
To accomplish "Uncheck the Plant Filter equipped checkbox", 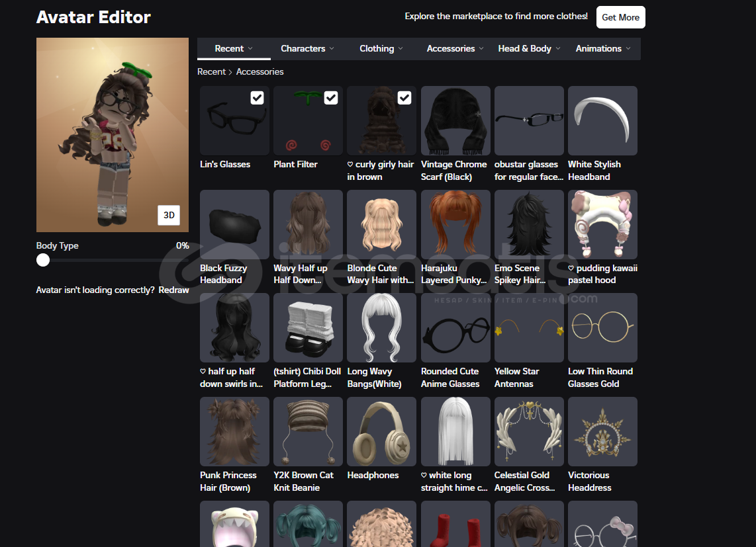I will 331,98.
